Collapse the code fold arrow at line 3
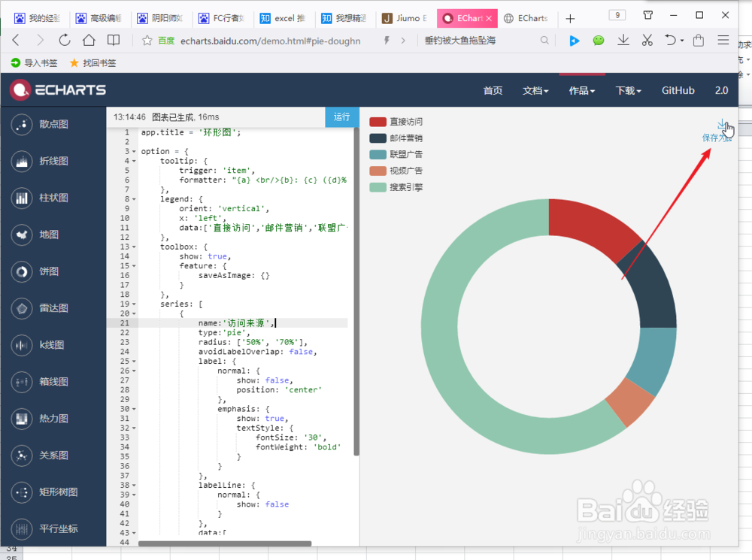The image size is (752, 560). [134, 152]
